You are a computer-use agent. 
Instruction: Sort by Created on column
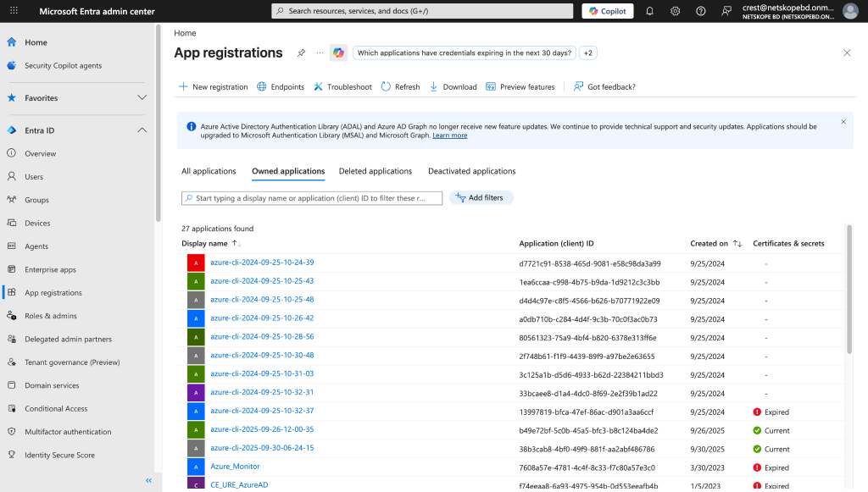[715, 243]
